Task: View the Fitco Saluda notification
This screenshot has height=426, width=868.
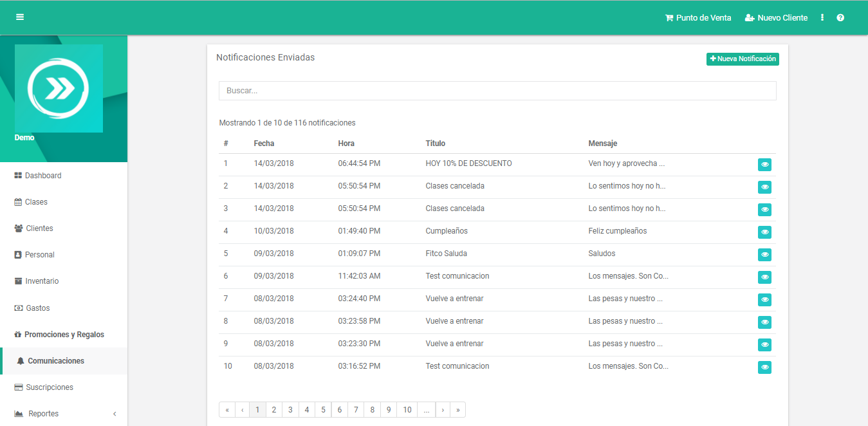Action: coord(764,255)
